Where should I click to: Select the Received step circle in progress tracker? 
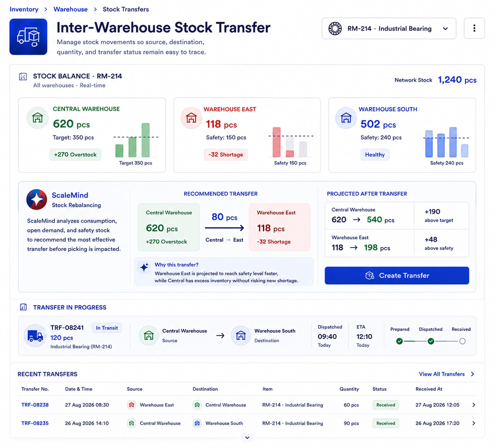[x=462, y=341]
